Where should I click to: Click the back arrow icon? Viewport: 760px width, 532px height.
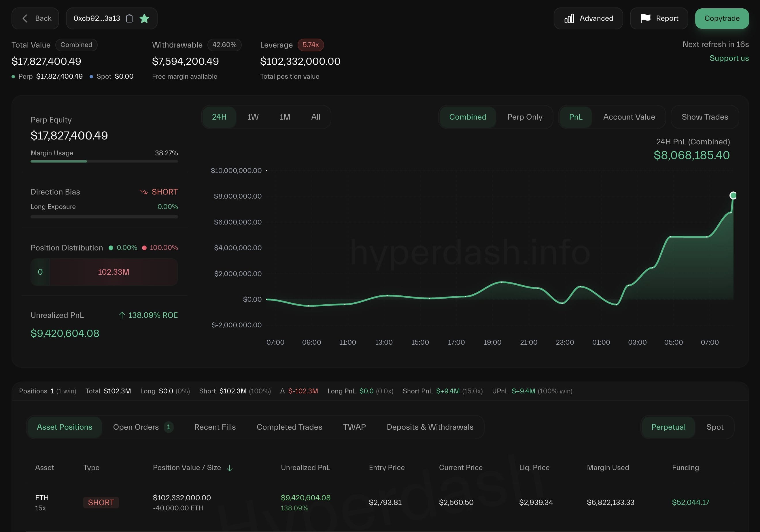[x=25, y=18]
